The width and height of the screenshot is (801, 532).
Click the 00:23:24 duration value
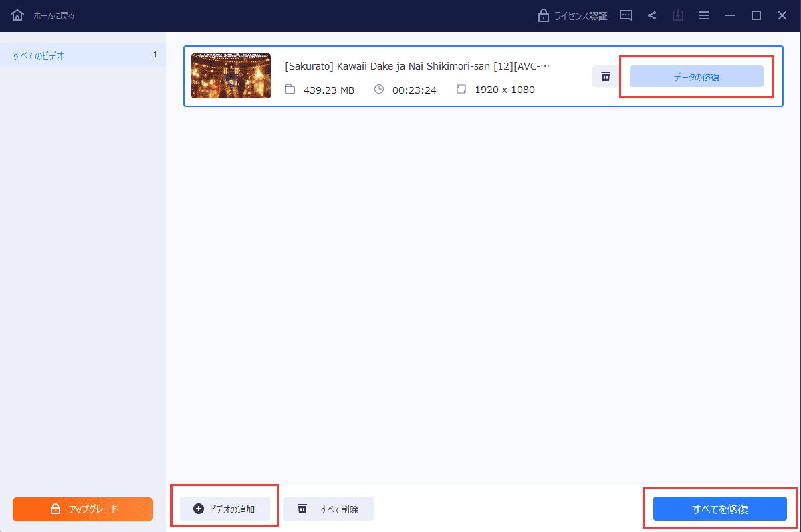click(x=415, y=90)
